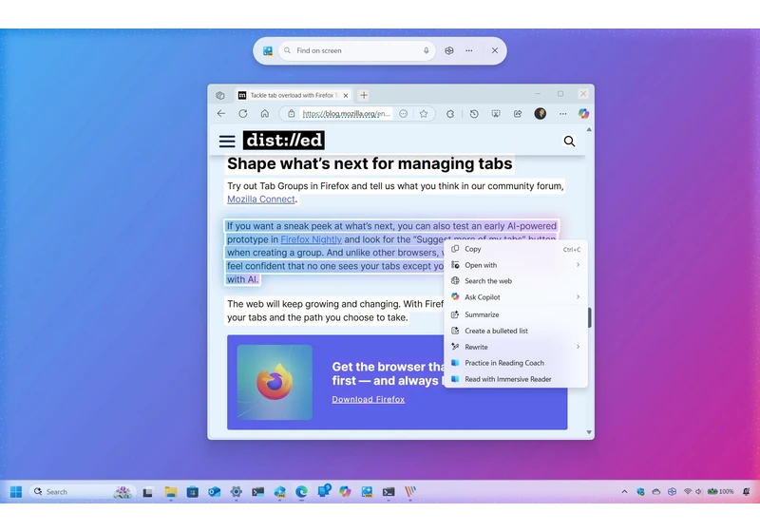Open Microsoft Edge from the taskbar
This screenshot has width=760, height=532.
point(301,492)
